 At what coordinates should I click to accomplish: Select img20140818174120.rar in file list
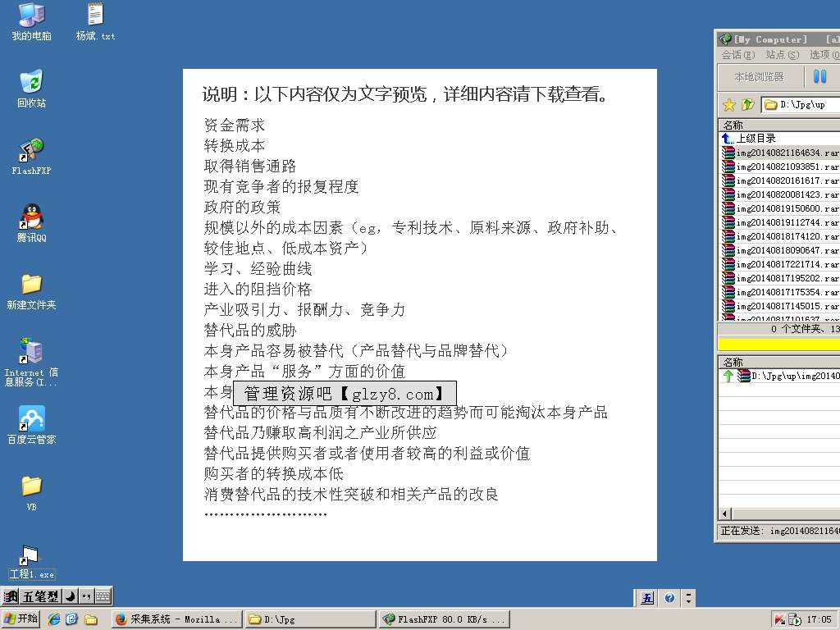coord(779,236)
